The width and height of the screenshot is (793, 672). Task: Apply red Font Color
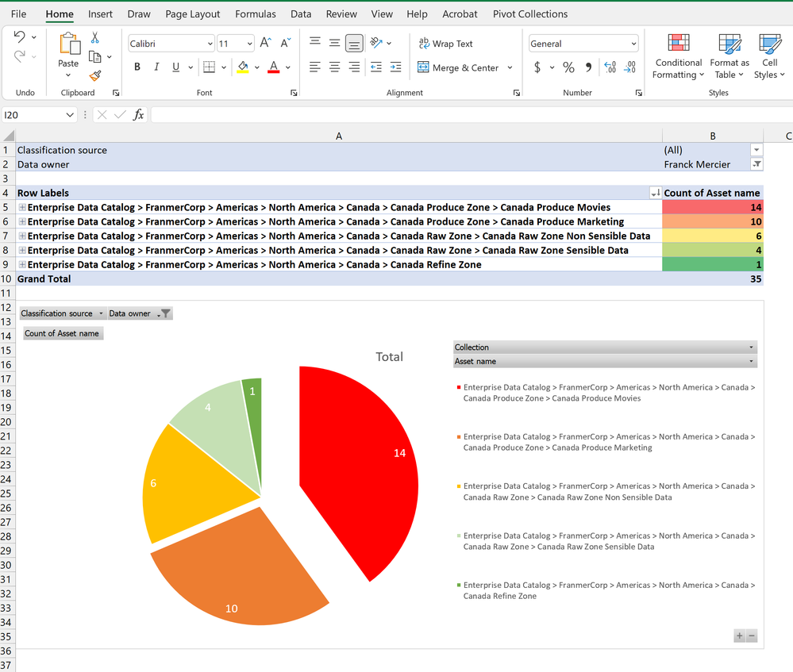(274, 67)
